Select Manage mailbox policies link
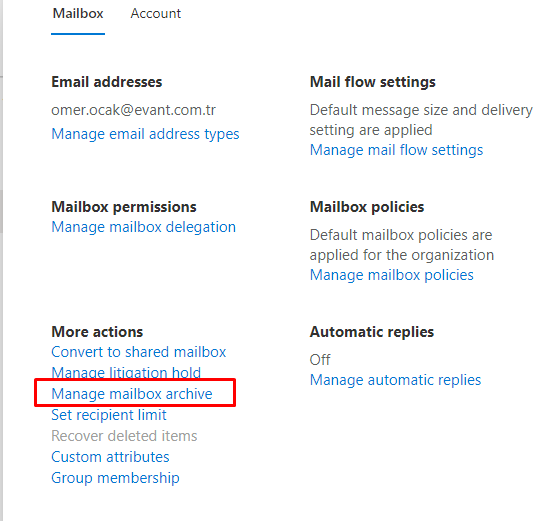This screenshot has width=545, height=521. [x=392, y=275]
